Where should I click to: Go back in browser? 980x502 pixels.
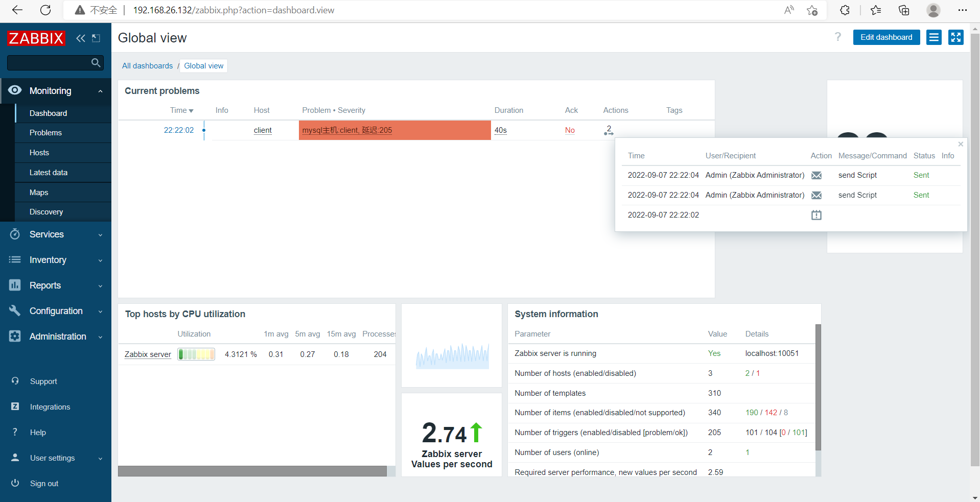coord(17,10)
